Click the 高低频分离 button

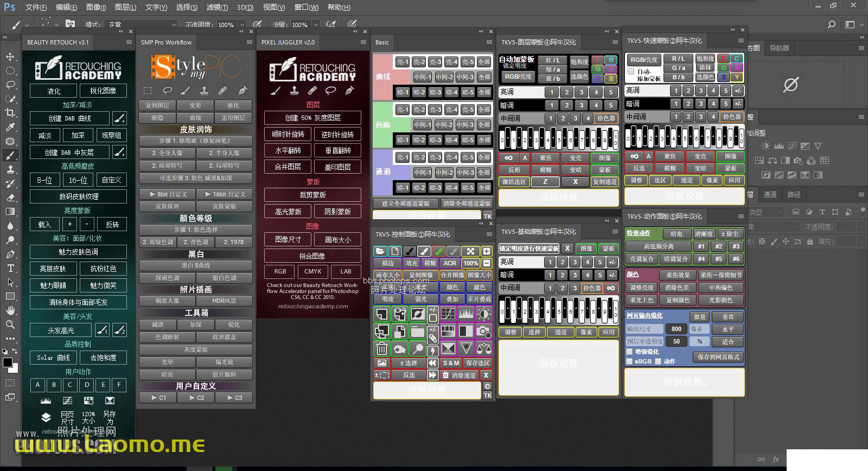[x=659, y=246]
